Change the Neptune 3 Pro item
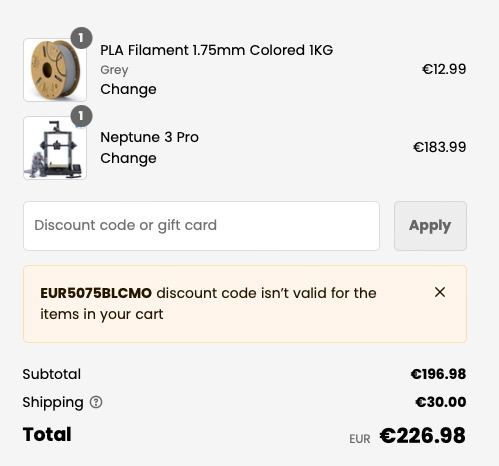The height and width of the screenshot is (466, 499). coord(128,158)
